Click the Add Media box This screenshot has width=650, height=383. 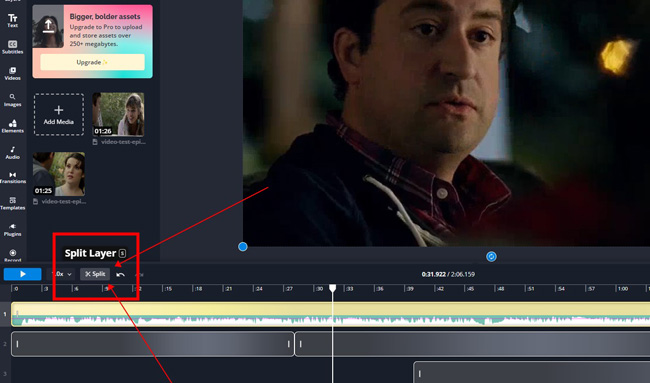coord(58,114)
